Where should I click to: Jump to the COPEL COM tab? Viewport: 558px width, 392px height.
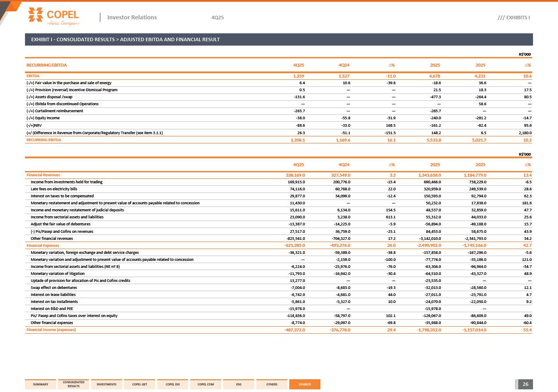(x=206, y=385)
